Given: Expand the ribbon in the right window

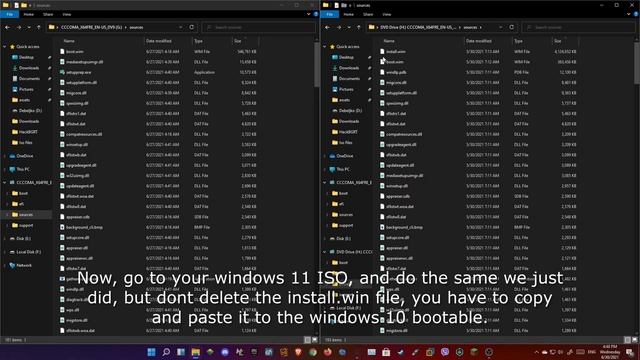Looking at the screenshot, I should coord(629,14).
